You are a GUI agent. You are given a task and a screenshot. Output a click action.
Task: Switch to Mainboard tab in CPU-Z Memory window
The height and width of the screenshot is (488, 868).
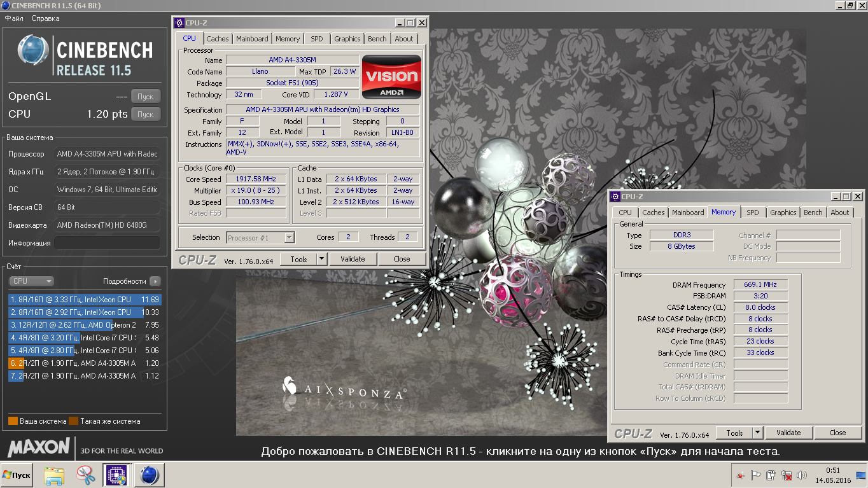coord(688,213)
